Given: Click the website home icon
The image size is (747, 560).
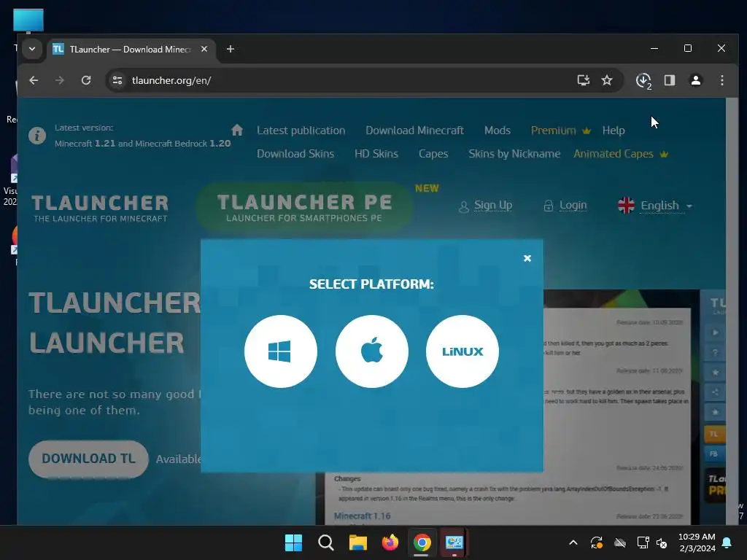Looking at the screenshot, I should (237, 130).
